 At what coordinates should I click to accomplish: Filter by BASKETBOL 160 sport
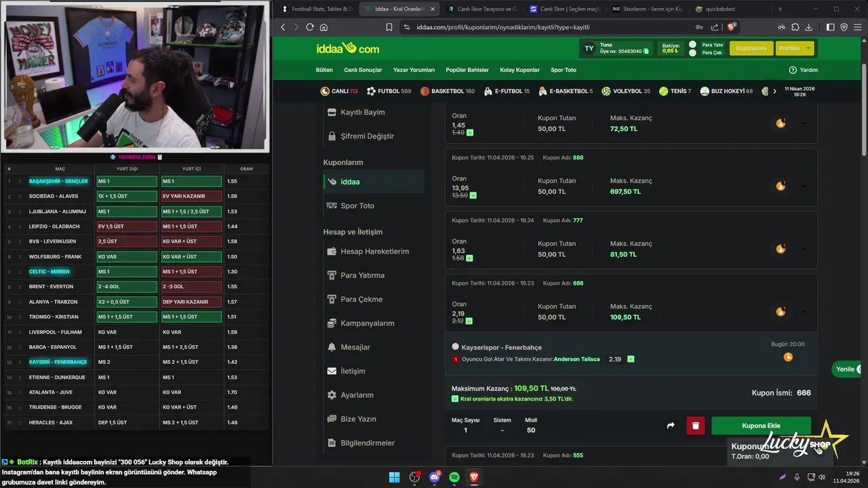(x=448, y=91)
